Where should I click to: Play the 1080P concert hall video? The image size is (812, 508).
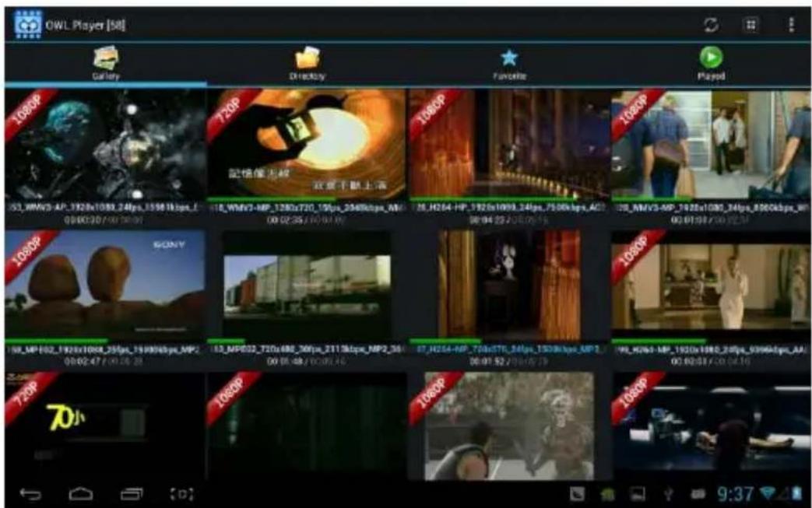(509, 144)
